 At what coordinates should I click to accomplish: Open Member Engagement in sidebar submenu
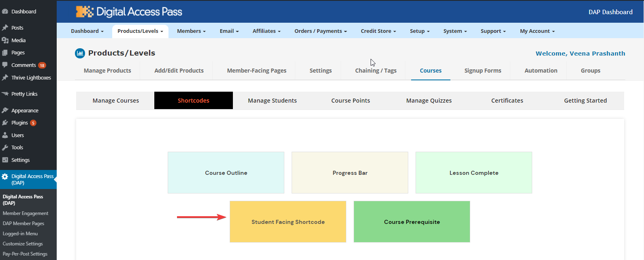pos(26,213)
